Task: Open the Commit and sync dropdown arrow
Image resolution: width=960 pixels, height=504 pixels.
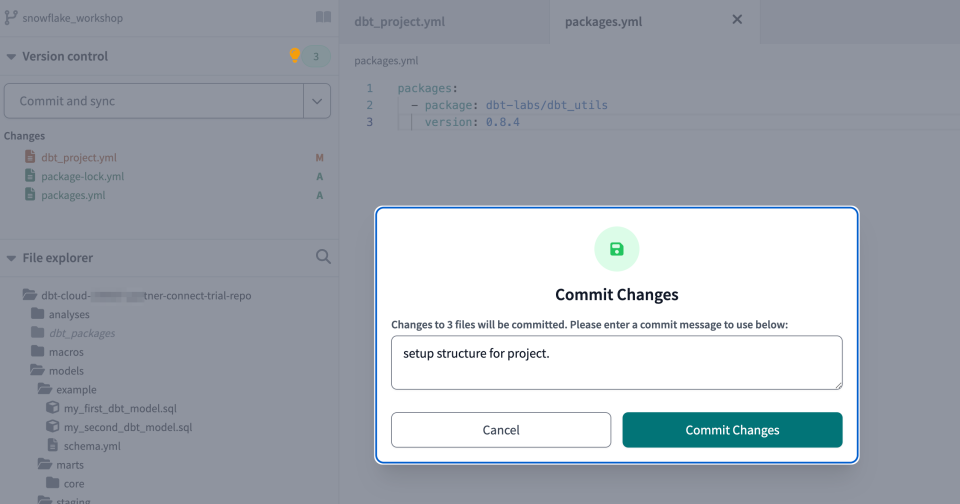Action: coord(317,101)
